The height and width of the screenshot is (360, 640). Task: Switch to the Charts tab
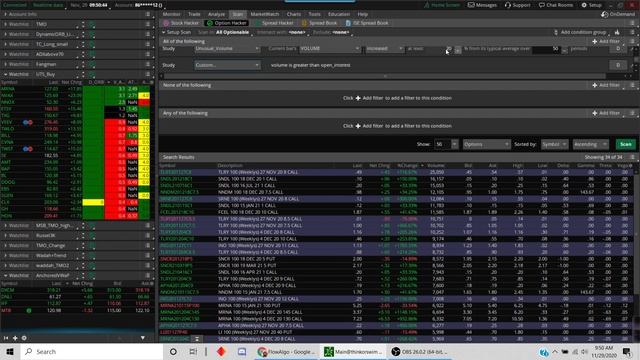pyautogui.click(x=293, y=14)
